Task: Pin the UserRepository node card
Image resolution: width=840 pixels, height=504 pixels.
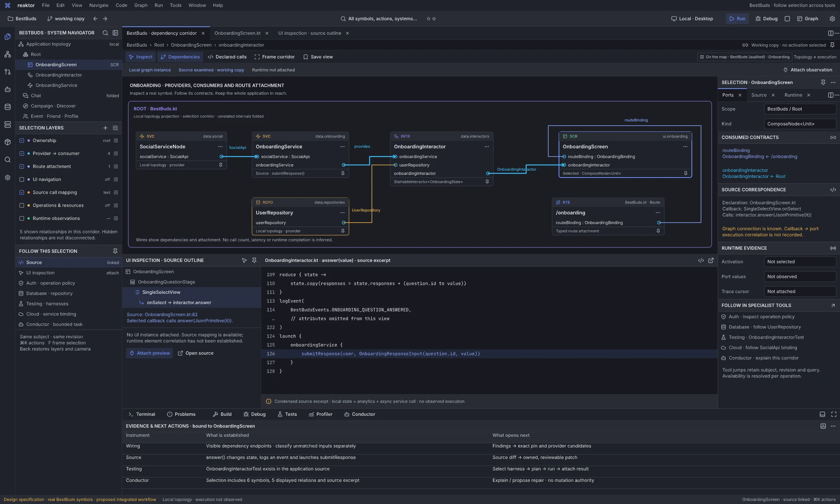Action: tap(343, 231)
